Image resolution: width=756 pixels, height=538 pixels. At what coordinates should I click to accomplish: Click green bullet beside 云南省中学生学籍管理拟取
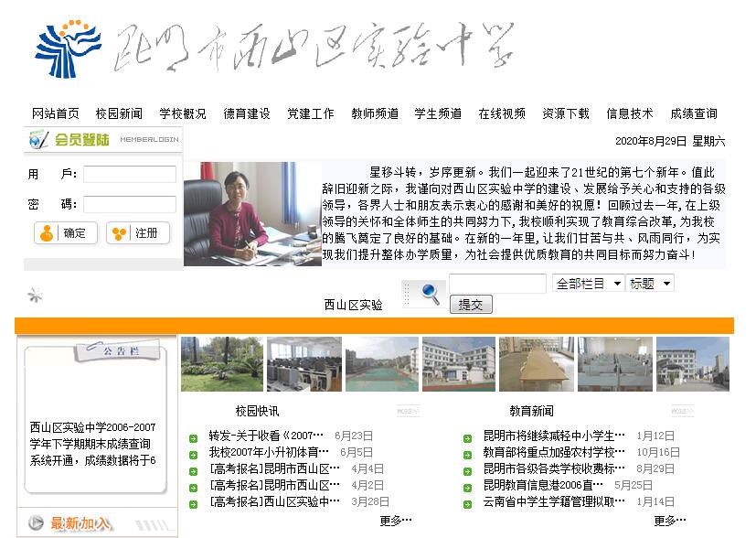[x=467, y=504]
